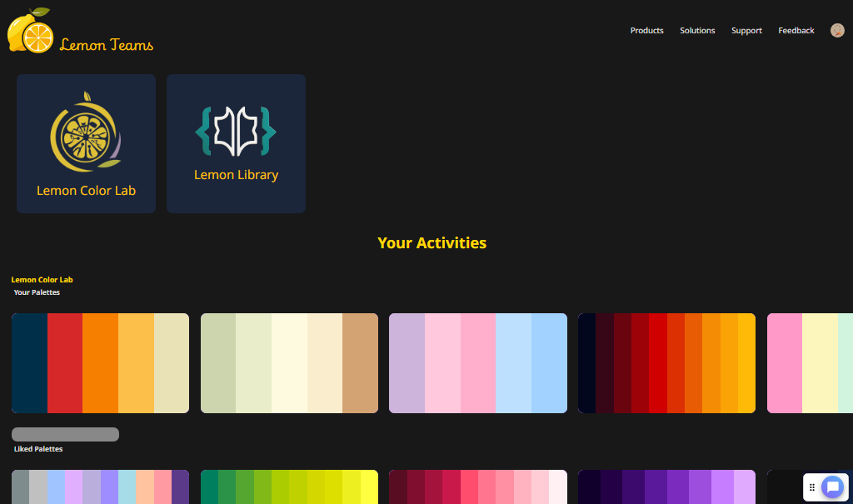Viewport: 853px width, 504px height.
Task: Open the user profile avatar
Action: [837, 31]
